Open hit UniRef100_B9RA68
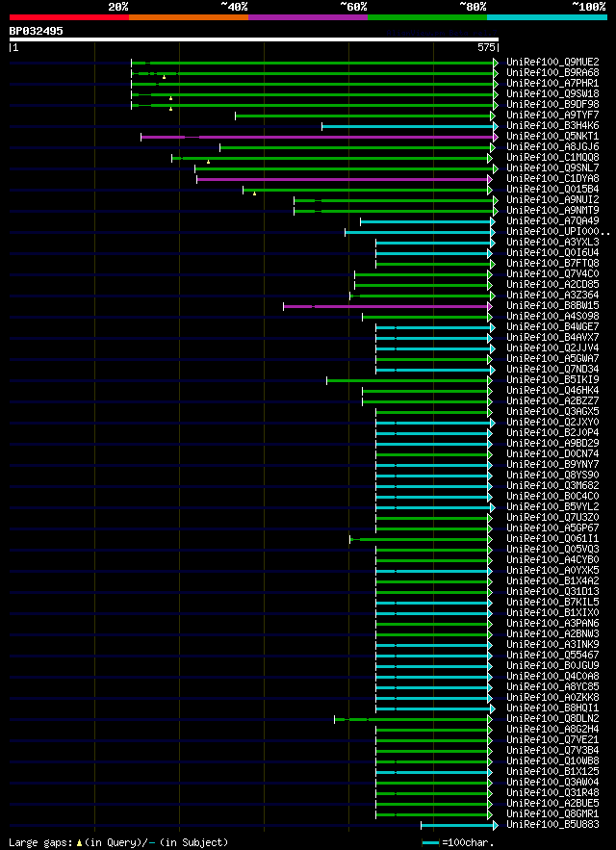Viewport: 616px width, 850px height. point(552,72)
